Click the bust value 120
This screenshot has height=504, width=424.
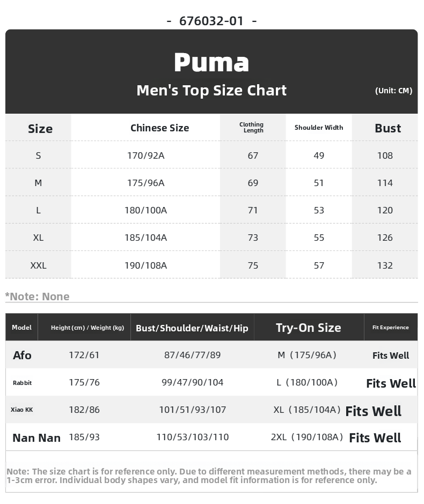[385, 210]
